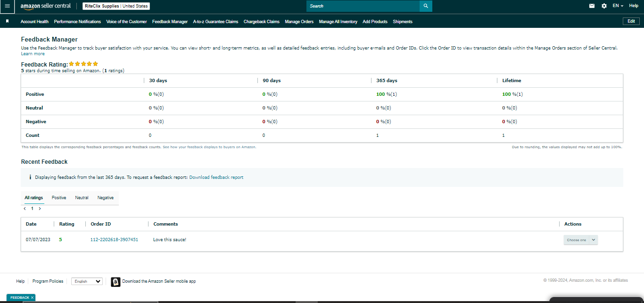Click the Neutral row label in table
The image size is (644, 303).
tap(34, 108)
